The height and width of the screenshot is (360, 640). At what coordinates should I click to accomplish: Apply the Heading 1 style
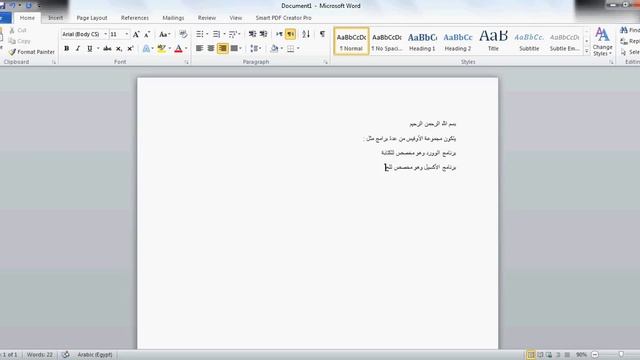(x=422, y=41)
